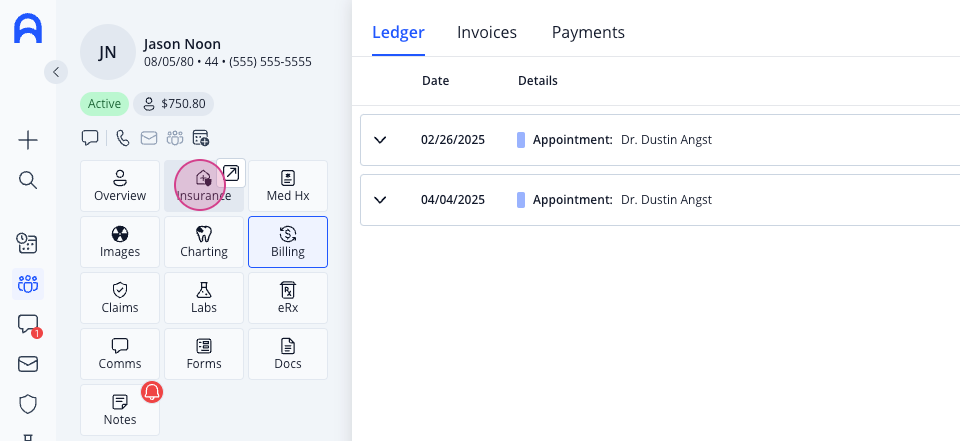This screenshot has height=441, width=960.
Task: Open the Med Hx tile
Action: point(288,186)
